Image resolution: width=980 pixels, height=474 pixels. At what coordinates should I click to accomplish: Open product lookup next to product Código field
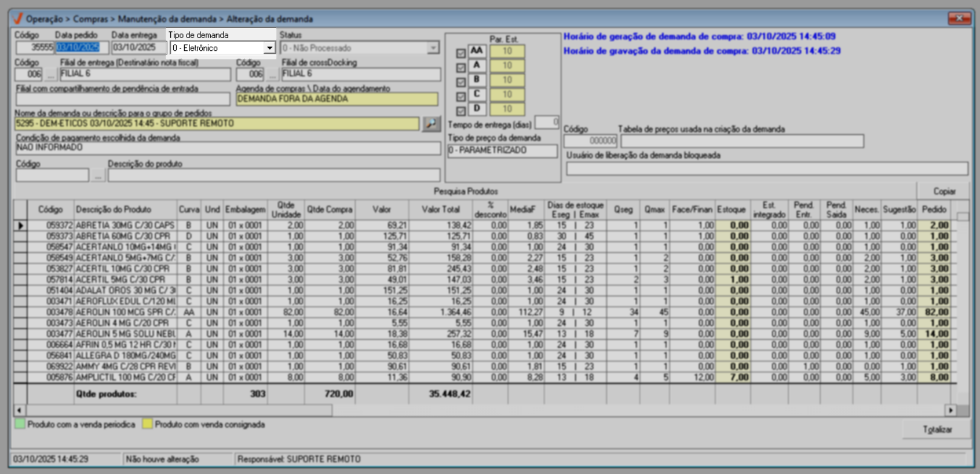(x=98, y=175)
